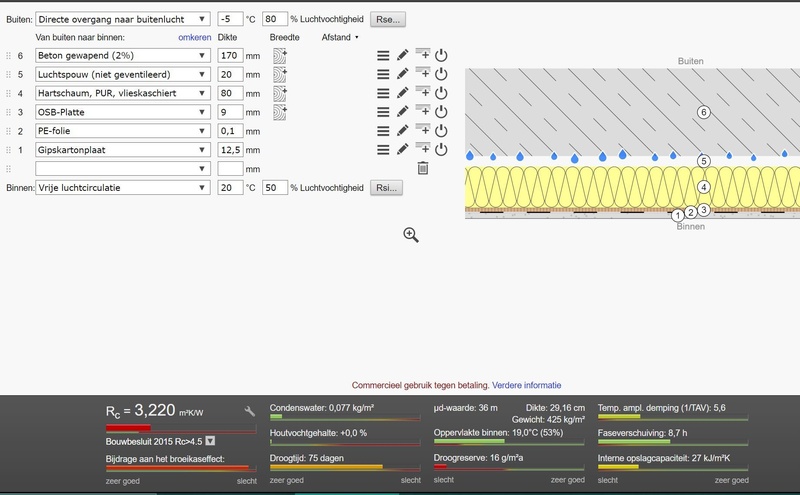Click Droogtijd 75 dagen rating bar
This screenshot has width=800, height=495.
pyautogui.click(x=345, y=467)
